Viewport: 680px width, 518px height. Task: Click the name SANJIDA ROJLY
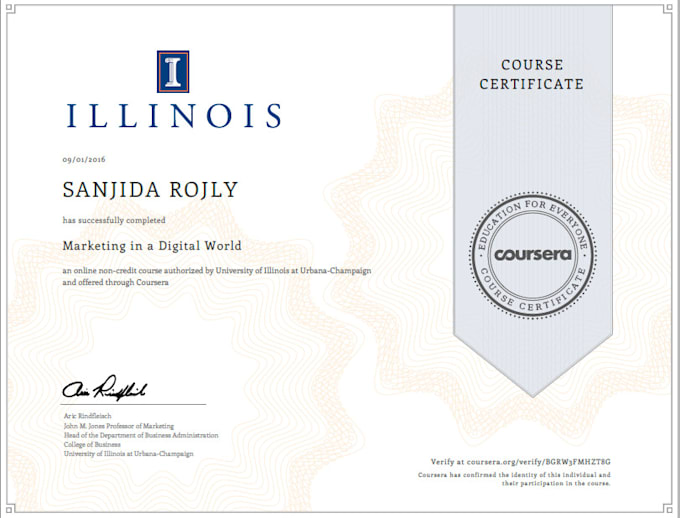point(150,190)
